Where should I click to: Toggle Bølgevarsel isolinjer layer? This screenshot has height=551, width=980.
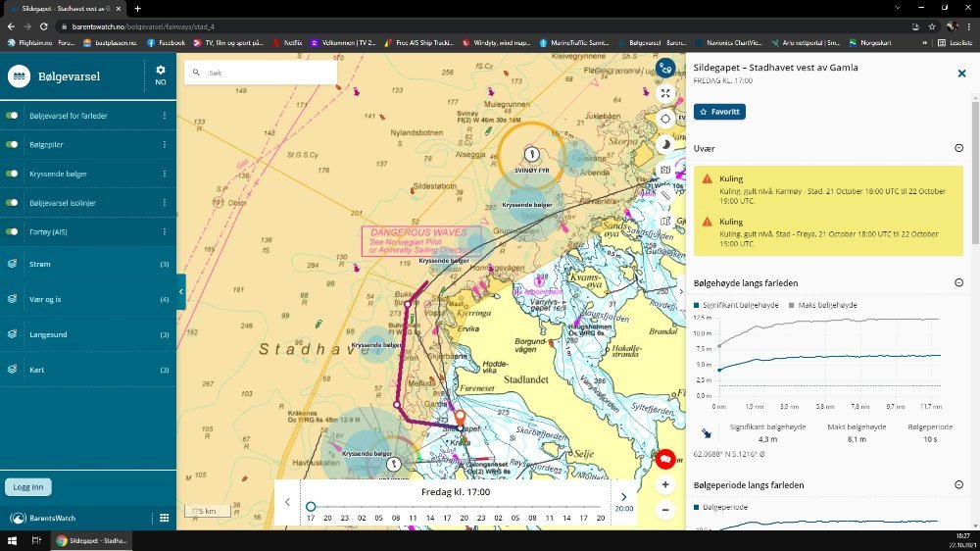tap(12, 203)
